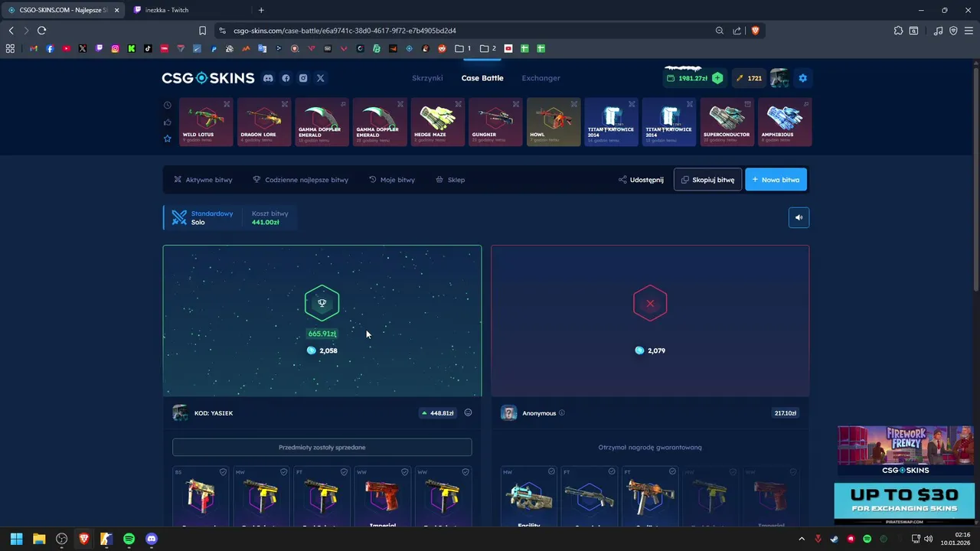
Task: Click the Nowa bitwa button
Action: 776,180
